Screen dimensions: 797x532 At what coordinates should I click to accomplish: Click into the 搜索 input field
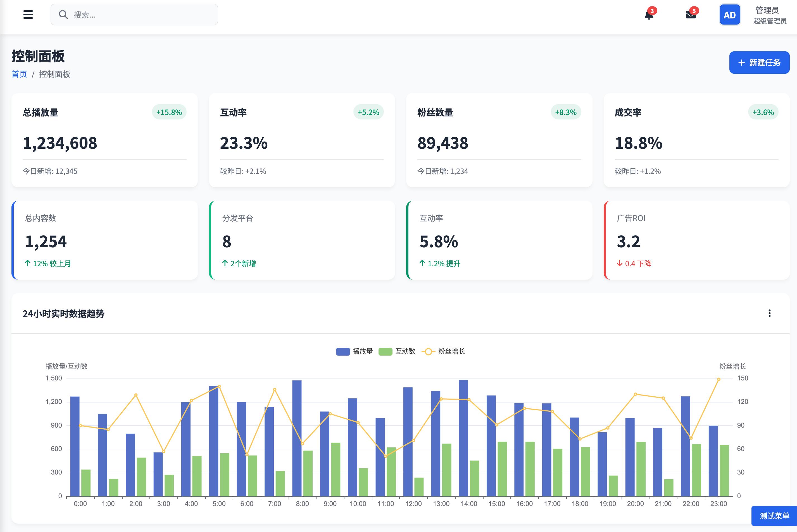click(x=143, y=15)
